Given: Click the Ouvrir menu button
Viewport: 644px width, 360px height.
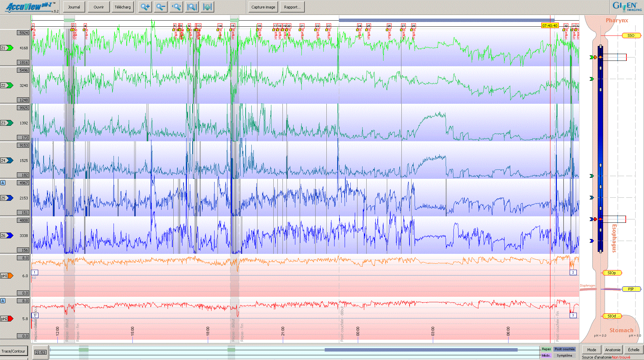Looking at the screenshot, I should (99, 7).
